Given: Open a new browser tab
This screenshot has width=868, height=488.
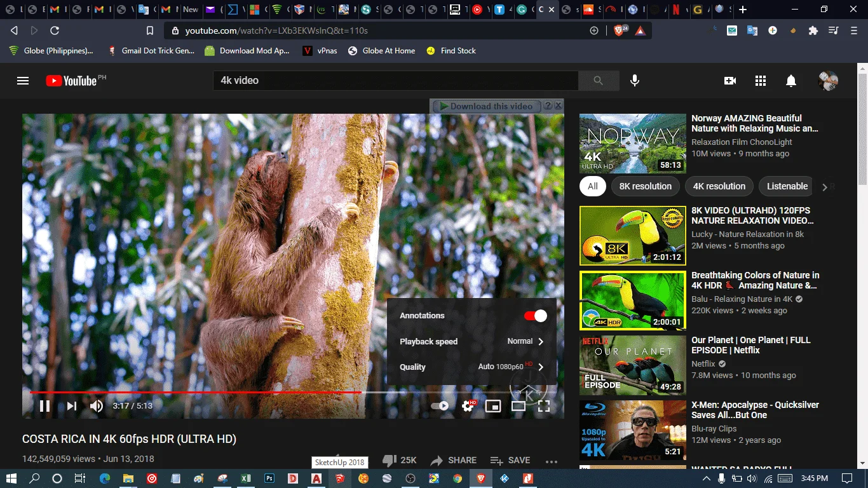Looking at the screenshot, I should (x=743, y=10).
